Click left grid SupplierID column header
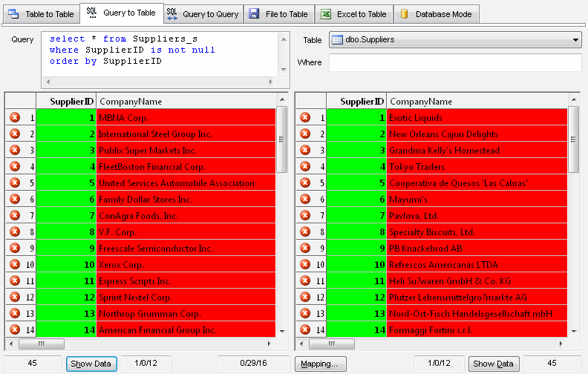Viewport: 588px width, 374px height. [x=66, y=101]
